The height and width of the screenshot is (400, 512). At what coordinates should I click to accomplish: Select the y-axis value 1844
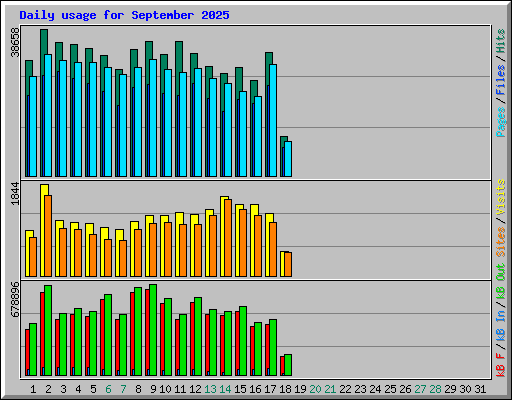(15, 193)
